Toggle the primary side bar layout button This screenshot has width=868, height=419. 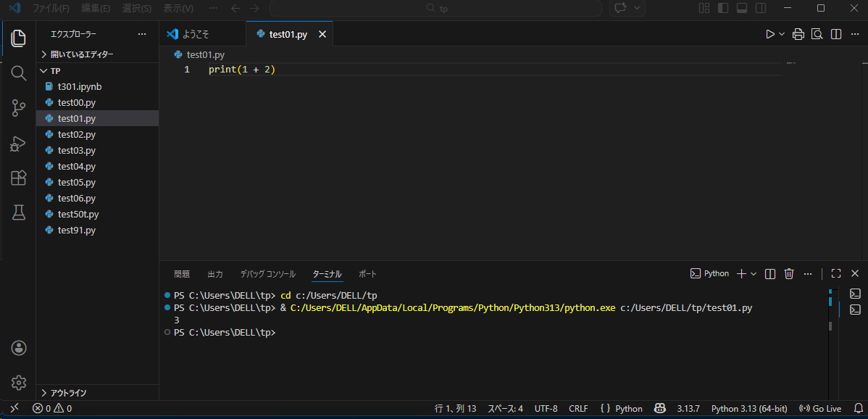(x=723, y=8)
